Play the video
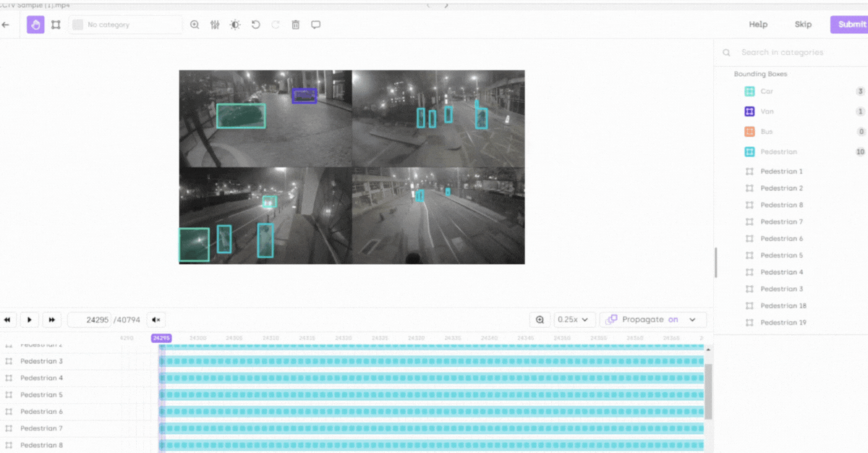 [30, 320]
